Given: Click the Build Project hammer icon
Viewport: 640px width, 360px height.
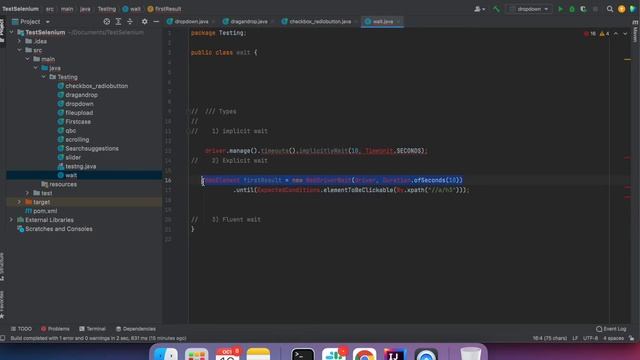Looking at the screenshot, I should (496, 9).
